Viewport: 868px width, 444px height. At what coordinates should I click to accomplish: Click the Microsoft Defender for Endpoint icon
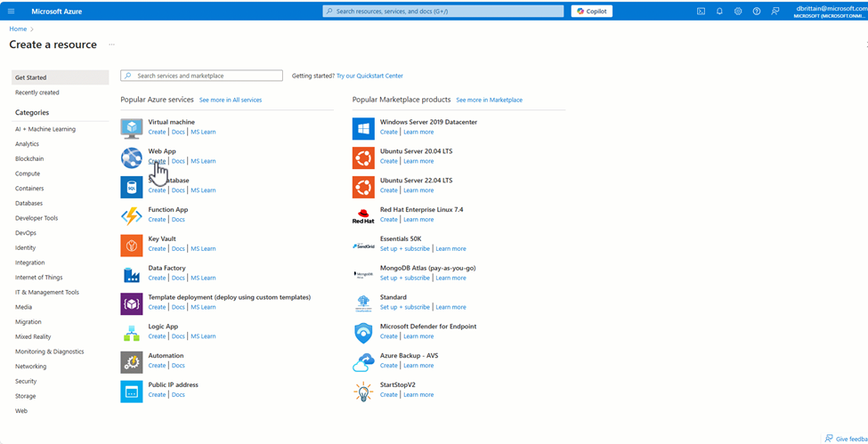click(x=363, y=334)
